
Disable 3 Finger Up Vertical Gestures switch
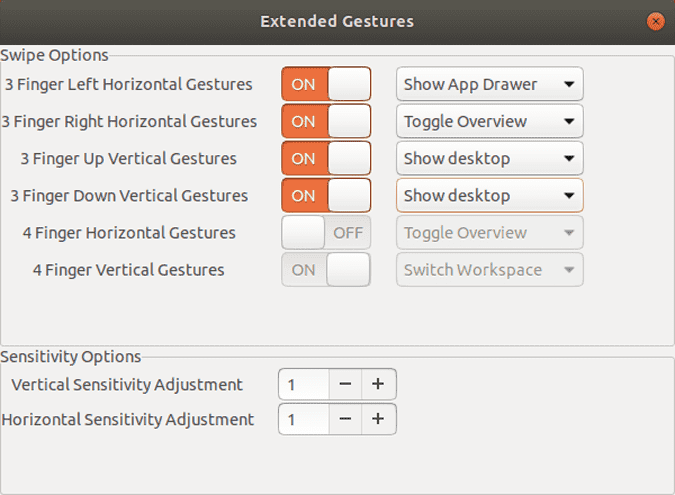pos(326,158)
